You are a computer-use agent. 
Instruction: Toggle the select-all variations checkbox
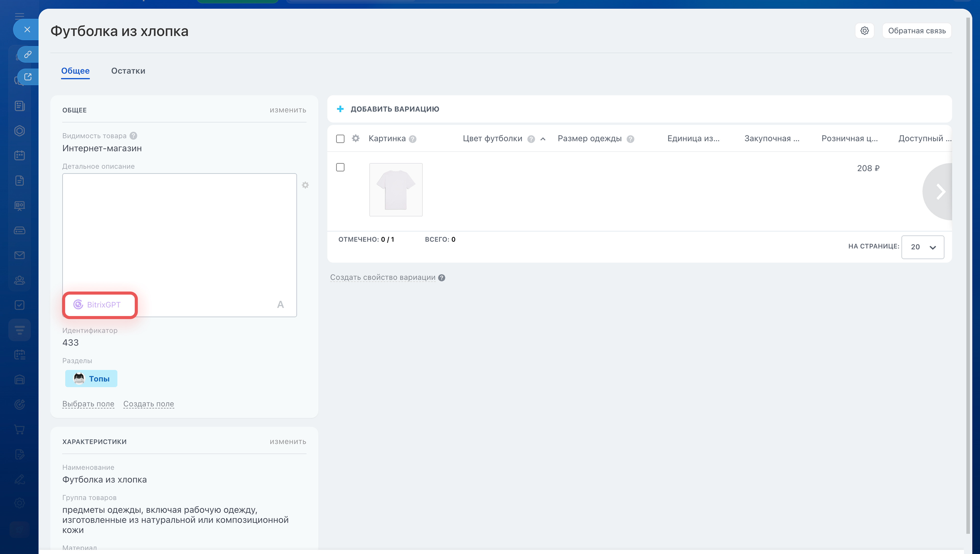point(340,139)
